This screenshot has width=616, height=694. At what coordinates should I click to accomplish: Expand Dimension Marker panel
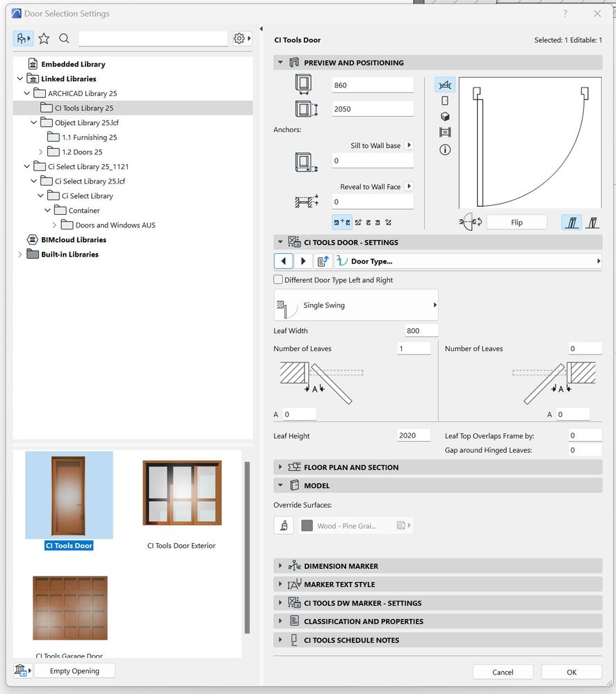coord(280,565)
